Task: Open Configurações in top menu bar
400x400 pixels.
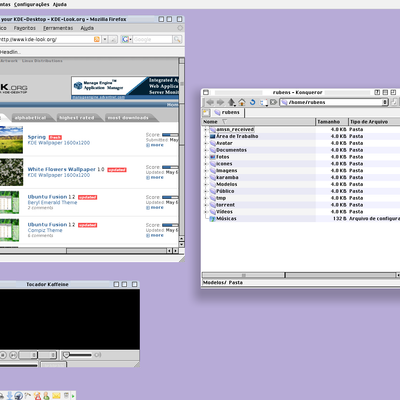Action: click(x=32, y=4)
